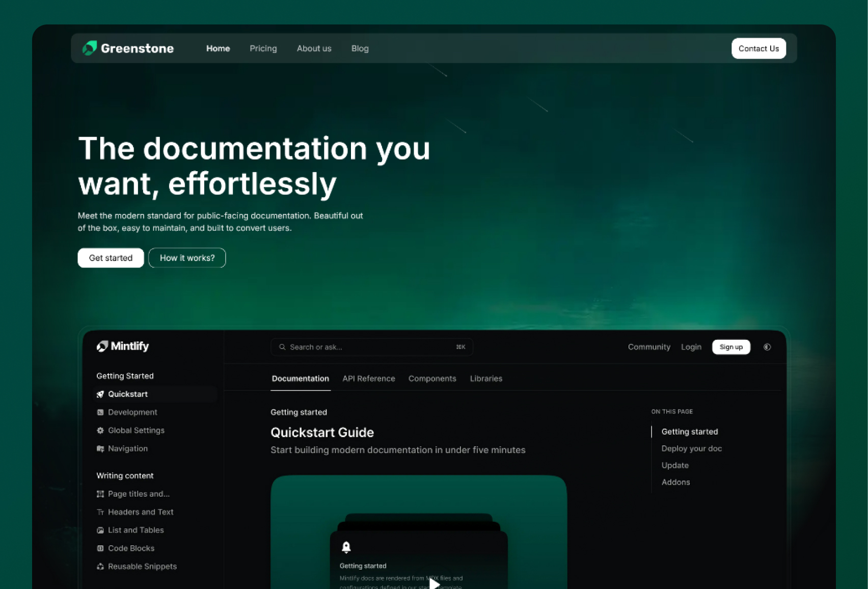Click the Navigation sidebar icon
The width and height of the screenshot is (868, 589).
tap(100, 448)
